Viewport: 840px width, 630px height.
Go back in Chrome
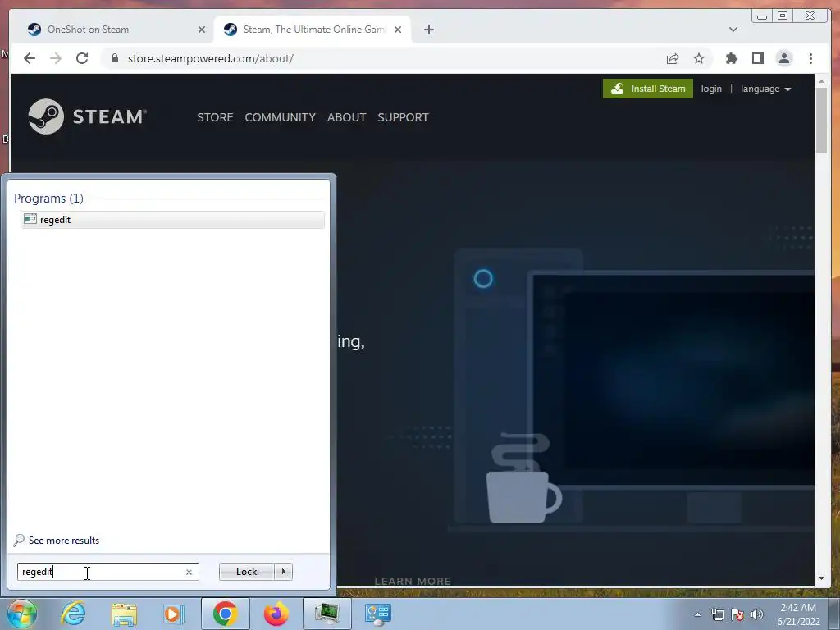(30, 58)
